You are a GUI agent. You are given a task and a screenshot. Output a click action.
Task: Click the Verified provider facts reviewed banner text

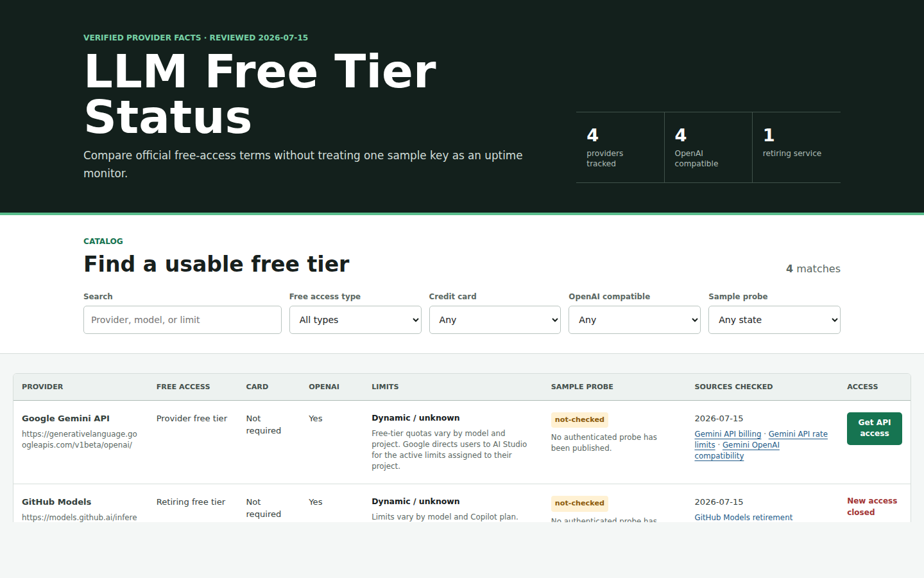pos(196,38)
